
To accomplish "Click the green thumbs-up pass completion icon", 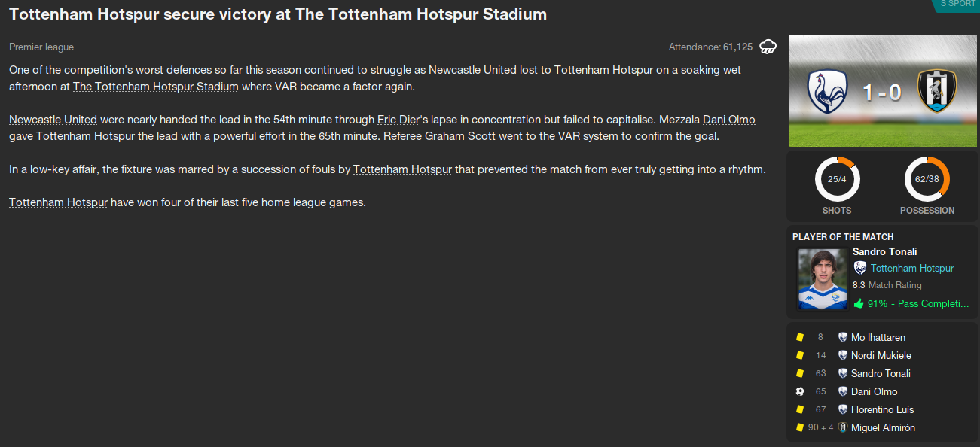I will coord(859,304).
